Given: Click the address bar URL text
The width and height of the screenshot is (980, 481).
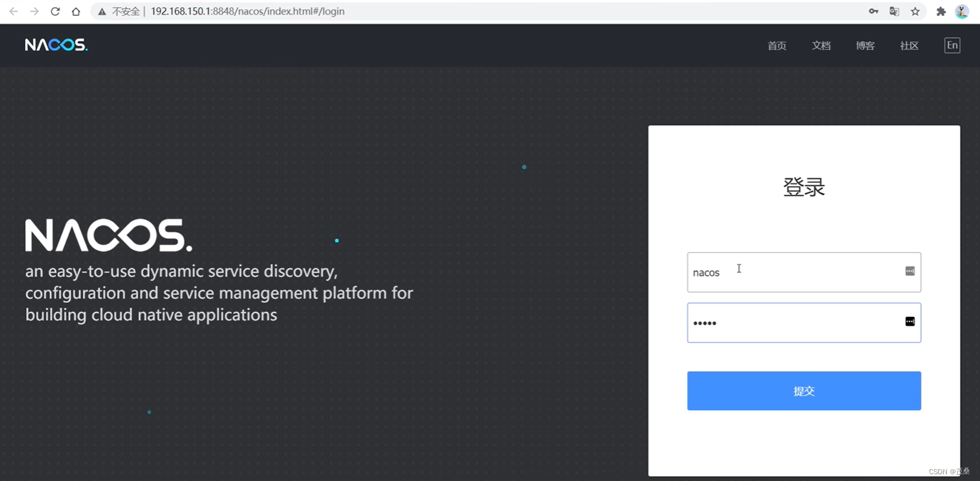Looking at the screenshot, I should click(x=247, y=11).
